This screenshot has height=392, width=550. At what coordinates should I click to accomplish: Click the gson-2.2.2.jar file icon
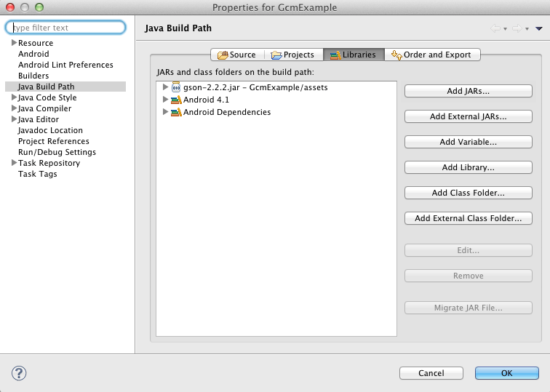coord(176,87)
